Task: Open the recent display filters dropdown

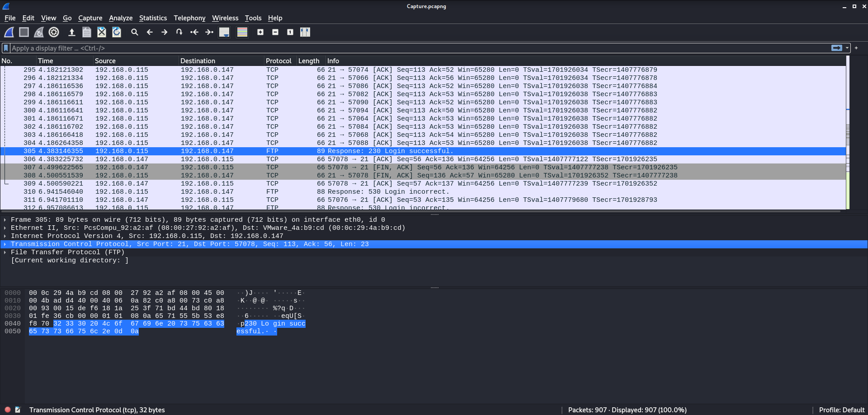Action: (x=847, y=48)
